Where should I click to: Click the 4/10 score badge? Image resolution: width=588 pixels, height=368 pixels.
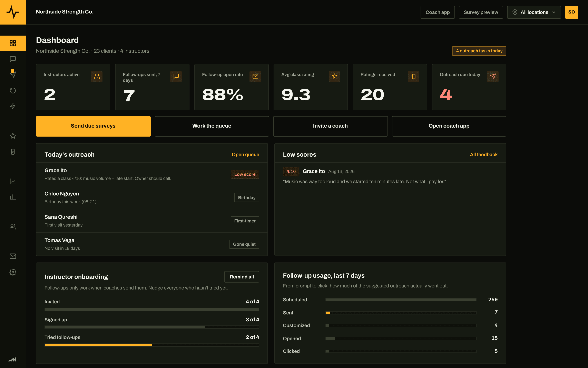(x=291, y=171)
